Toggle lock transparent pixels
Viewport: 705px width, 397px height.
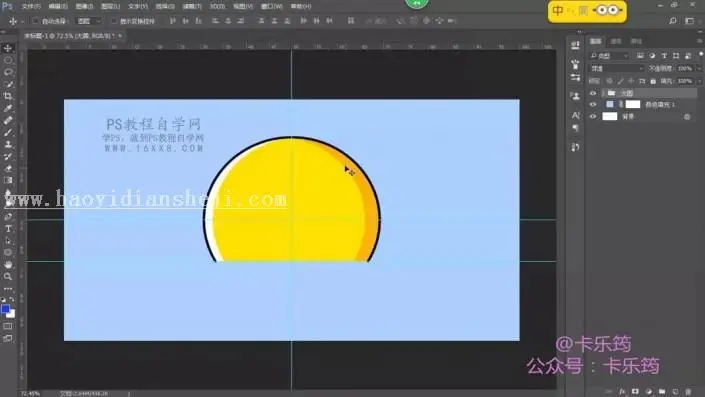pos(610,81)
